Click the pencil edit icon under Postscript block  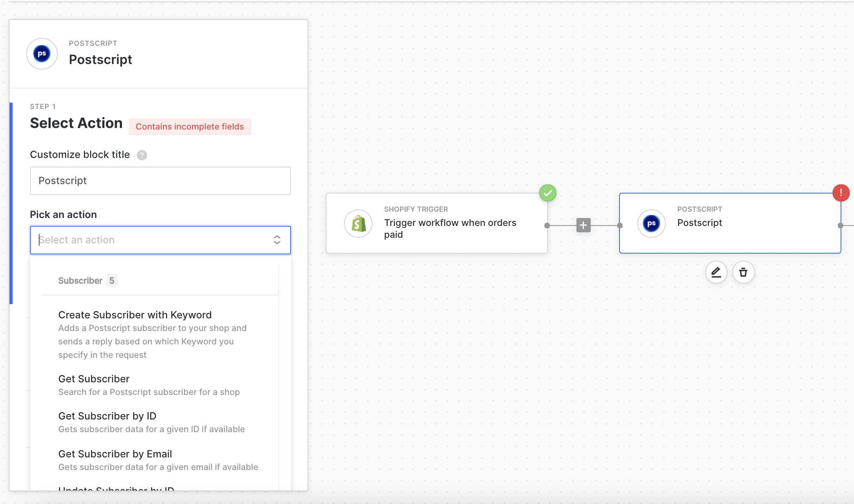[x=716, y=272]
